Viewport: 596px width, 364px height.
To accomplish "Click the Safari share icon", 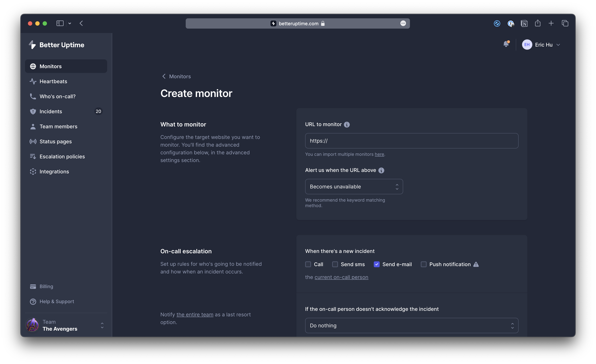I will 538,23.
